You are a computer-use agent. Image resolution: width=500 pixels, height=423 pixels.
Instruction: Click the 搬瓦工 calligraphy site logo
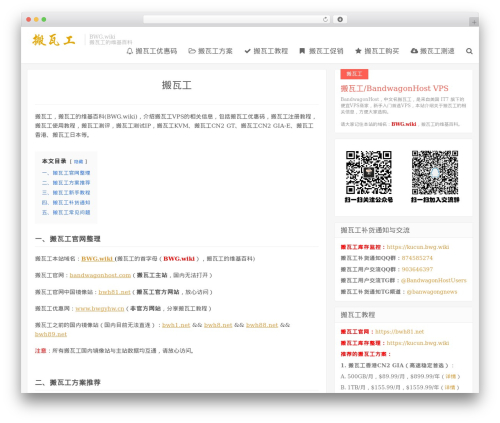[54, 40]
